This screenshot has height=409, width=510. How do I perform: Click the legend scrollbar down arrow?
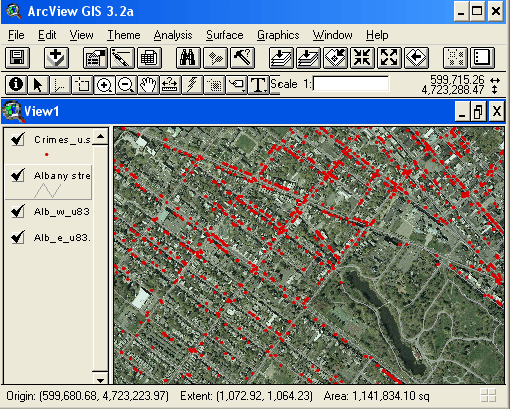[100, 379]
